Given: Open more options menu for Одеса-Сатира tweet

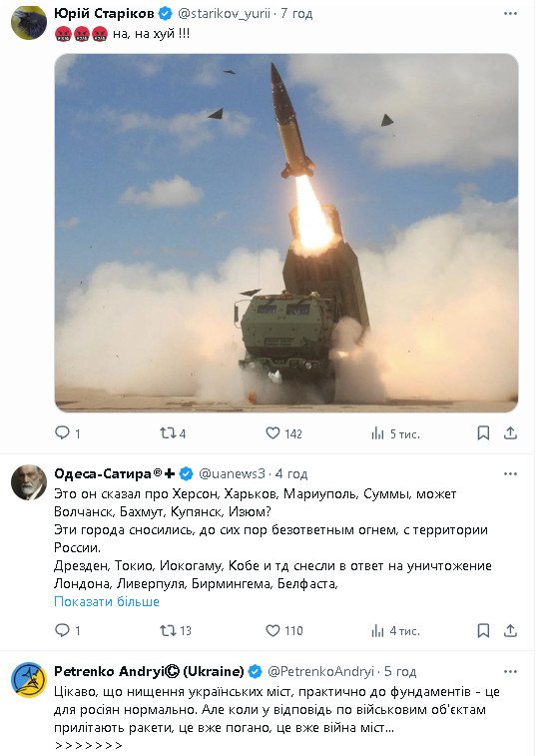Looking at the screenshot, I should (x=510, y=474).
